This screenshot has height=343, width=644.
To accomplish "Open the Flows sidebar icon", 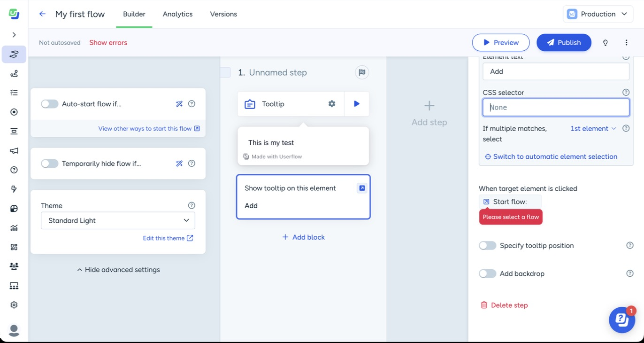I will [14, 55].
